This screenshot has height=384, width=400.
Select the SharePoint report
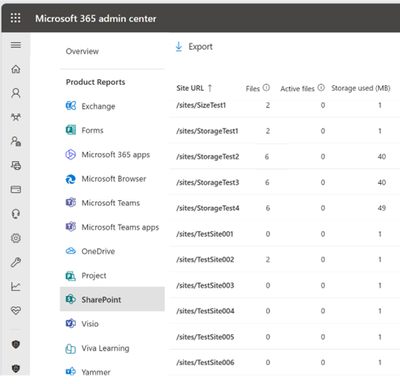(x=112, y=299)
